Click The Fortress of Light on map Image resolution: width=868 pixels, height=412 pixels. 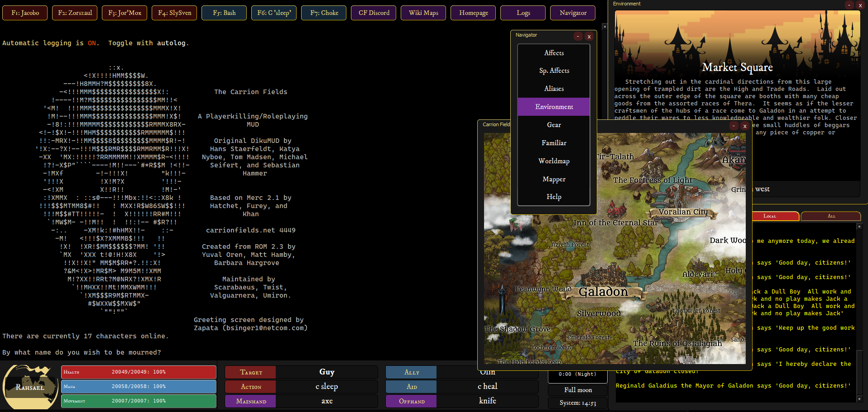pos(652,180)
